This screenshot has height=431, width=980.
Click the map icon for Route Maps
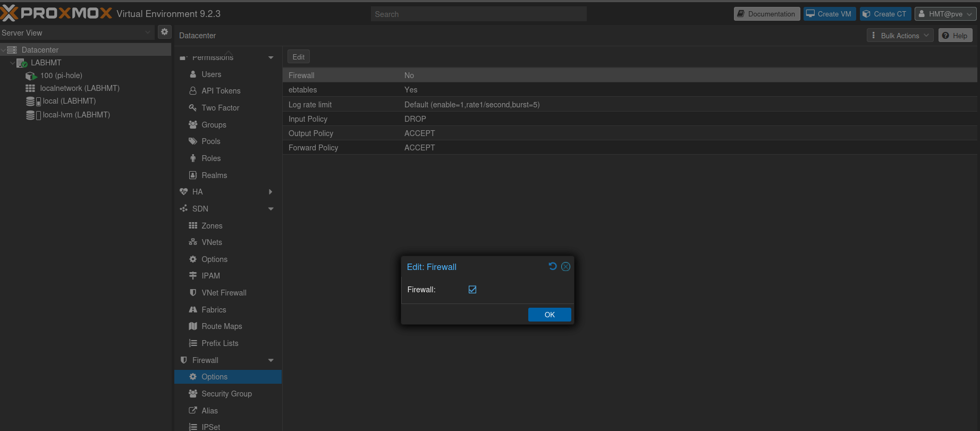point(193,326)
